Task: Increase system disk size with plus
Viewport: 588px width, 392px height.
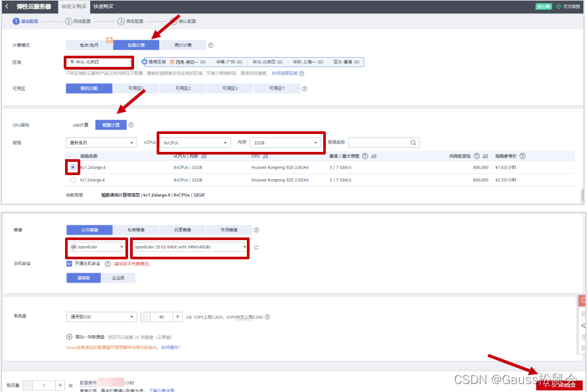Action: (x=178, y=316)
